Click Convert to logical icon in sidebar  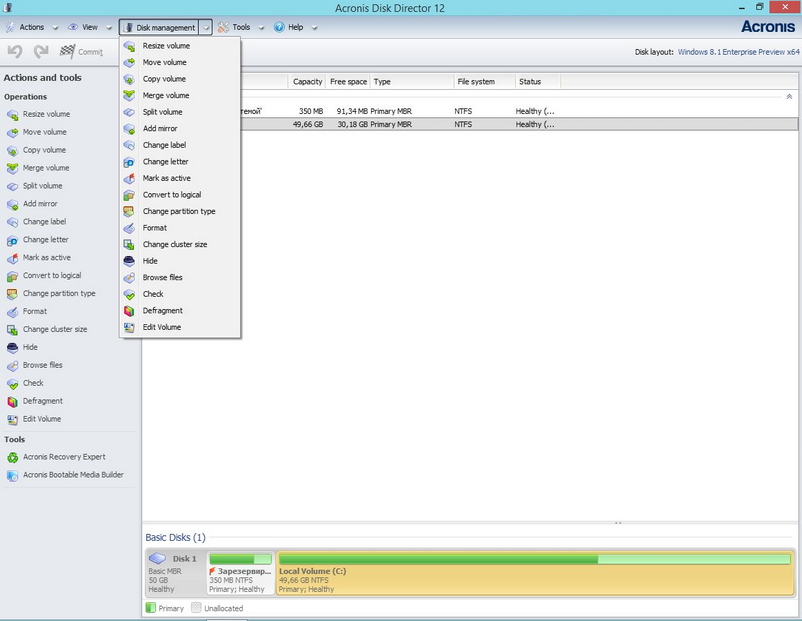tap(12, 276)
